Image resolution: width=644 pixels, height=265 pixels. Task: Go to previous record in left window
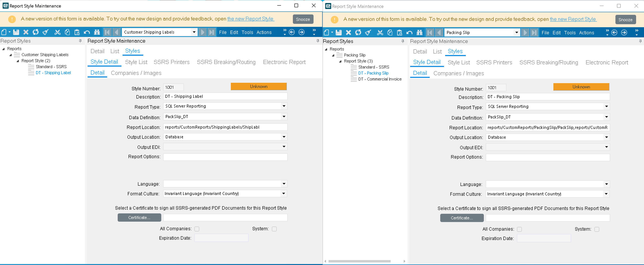(117, 32)
